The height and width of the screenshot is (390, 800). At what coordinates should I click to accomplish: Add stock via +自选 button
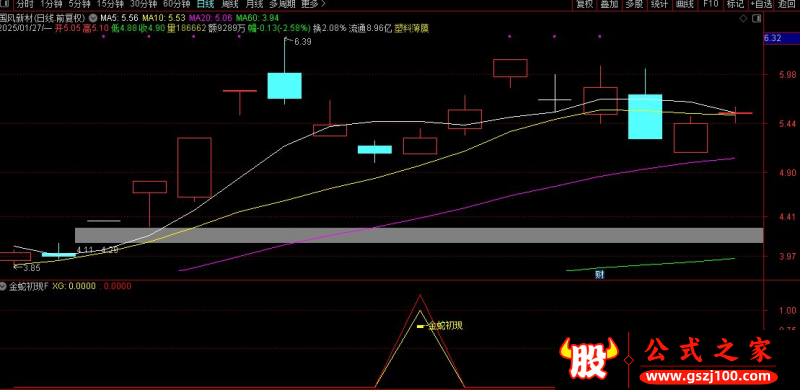(761, 5)
